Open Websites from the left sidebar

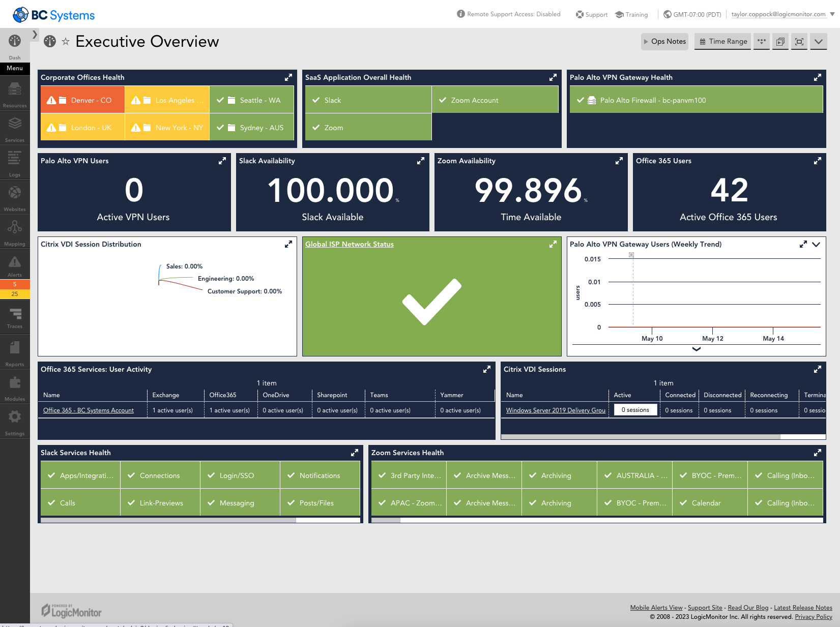click(x=15, y=198)
